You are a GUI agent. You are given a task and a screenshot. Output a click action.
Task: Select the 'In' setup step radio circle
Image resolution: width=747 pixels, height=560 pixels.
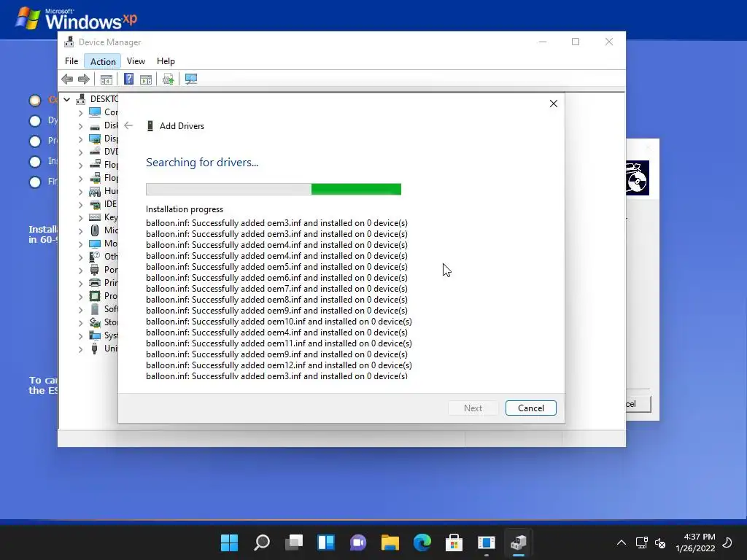pos(35,162)
